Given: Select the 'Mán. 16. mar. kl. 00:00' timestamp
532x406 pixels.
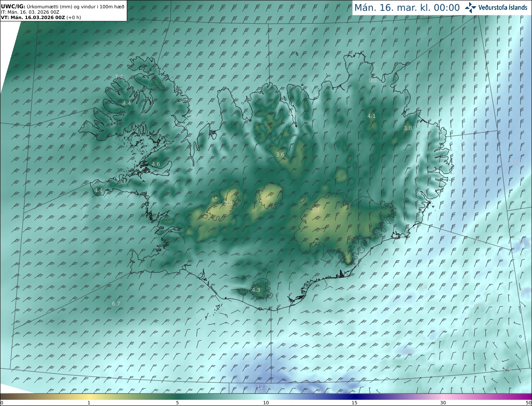Looking at the screenshot, I should pyautogui.click(x=407, y=8).
